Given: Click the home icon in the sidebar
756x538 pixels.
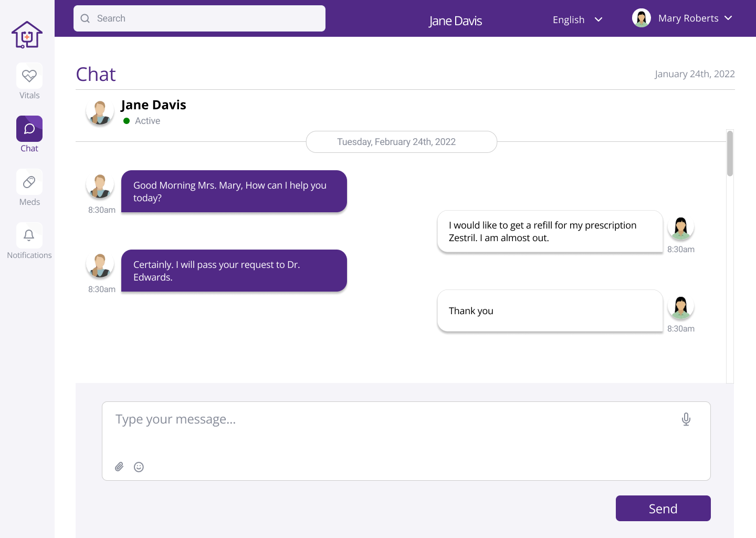Looking at the screenshot, I should click(27, 35).
